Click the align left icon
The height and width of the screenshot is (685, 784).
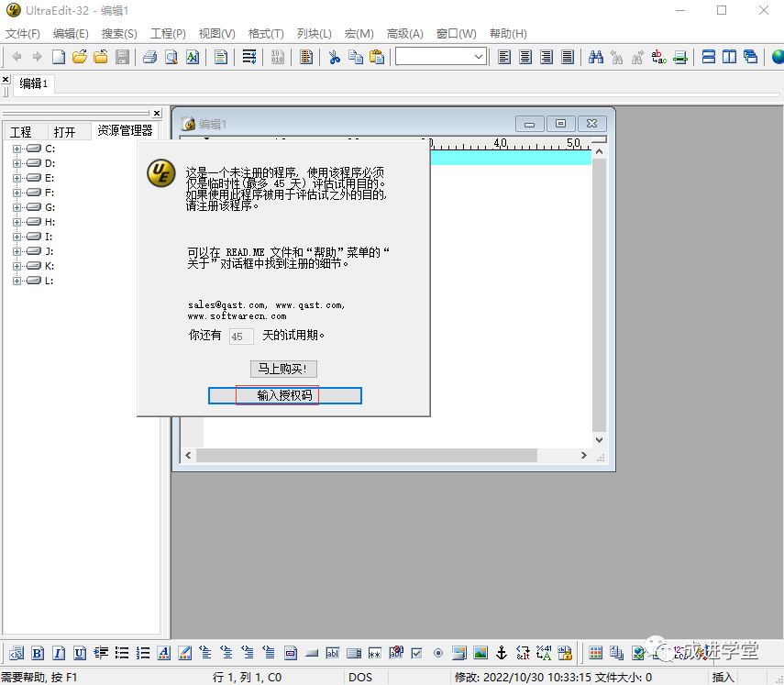[x=504, y=57]
